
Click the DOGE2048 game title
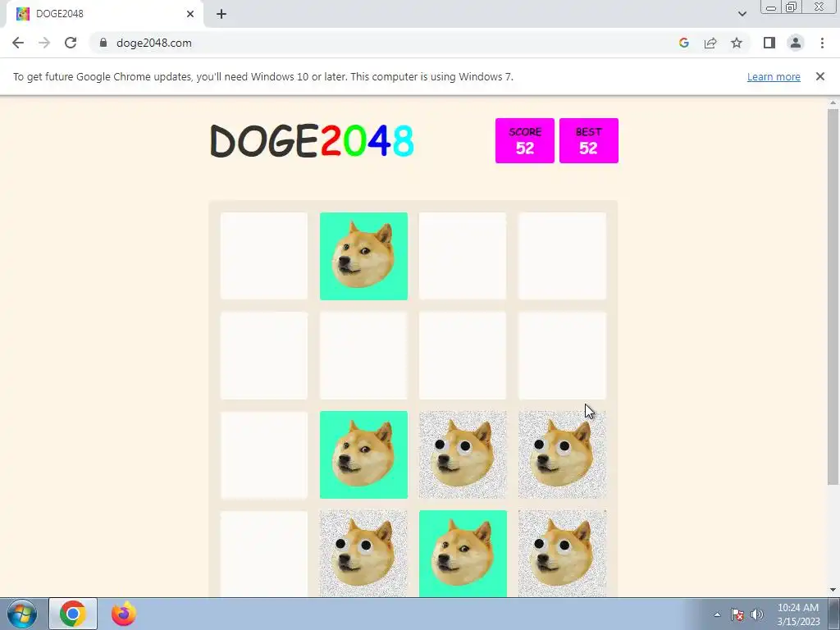point(313,141)
